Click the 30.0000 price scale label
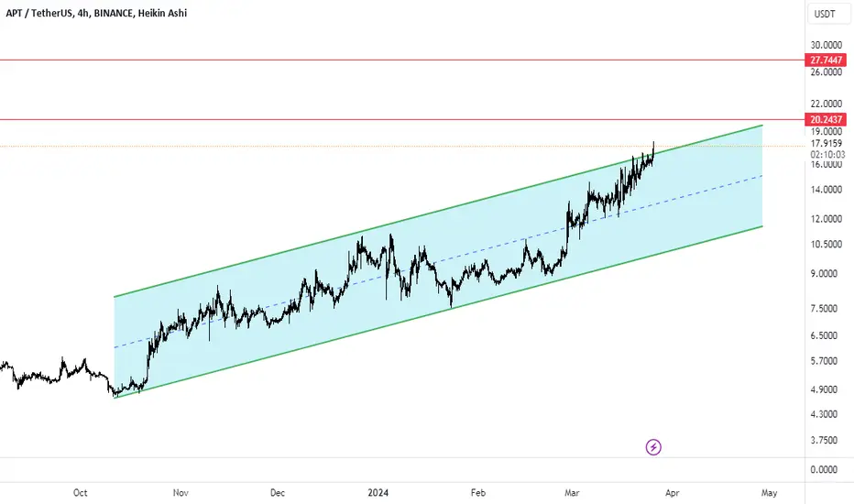Screen dimensions: 854x504 (826, 45)
